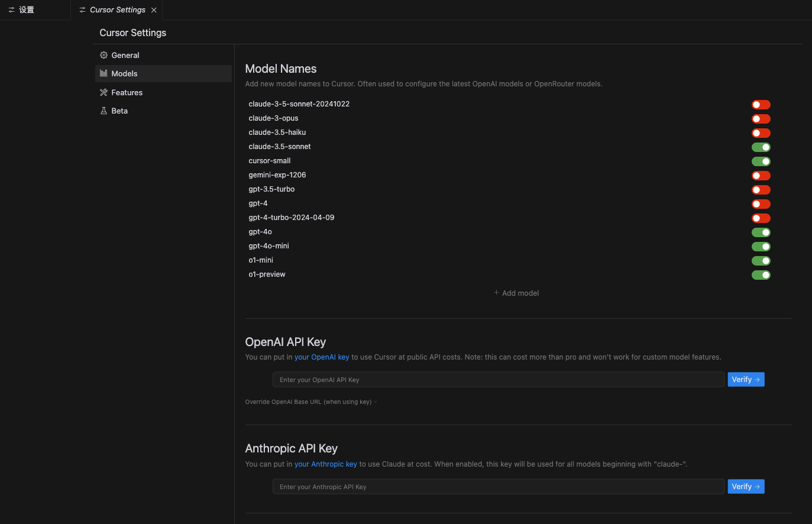Open the 'your OpenAI key' link
This screenshot has width=812, height=524.
tap(322, 357)
